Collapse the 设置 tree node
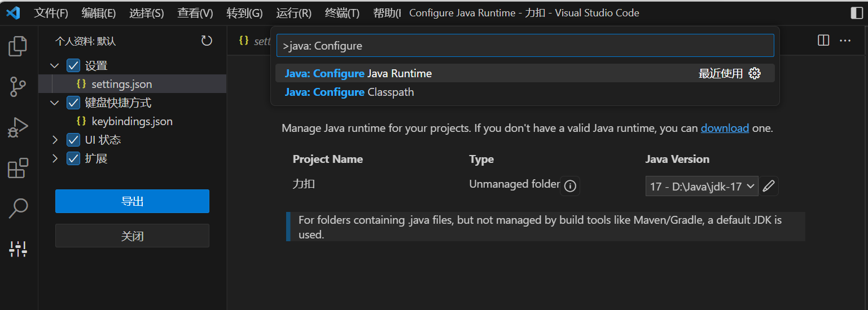 tap(55, 65)
